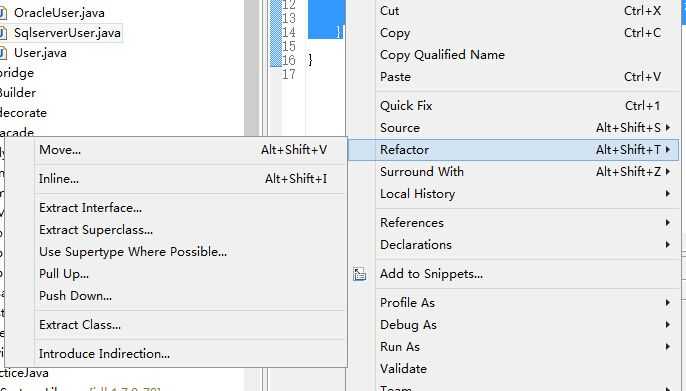Open the Refactor submenu entry
This screenshot has width=686, height=391.
pos(514,150)
